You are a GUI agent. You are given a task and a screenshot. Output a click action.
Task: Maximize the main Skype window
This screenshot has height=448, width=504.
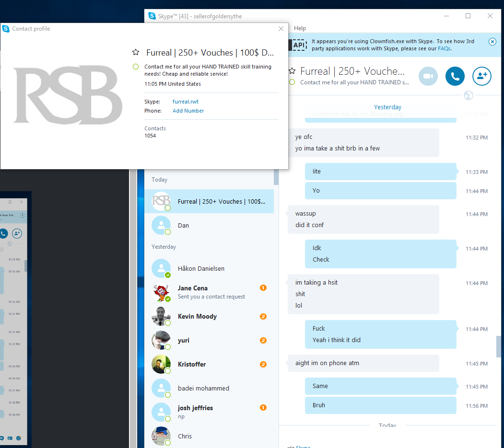[468, 16]
